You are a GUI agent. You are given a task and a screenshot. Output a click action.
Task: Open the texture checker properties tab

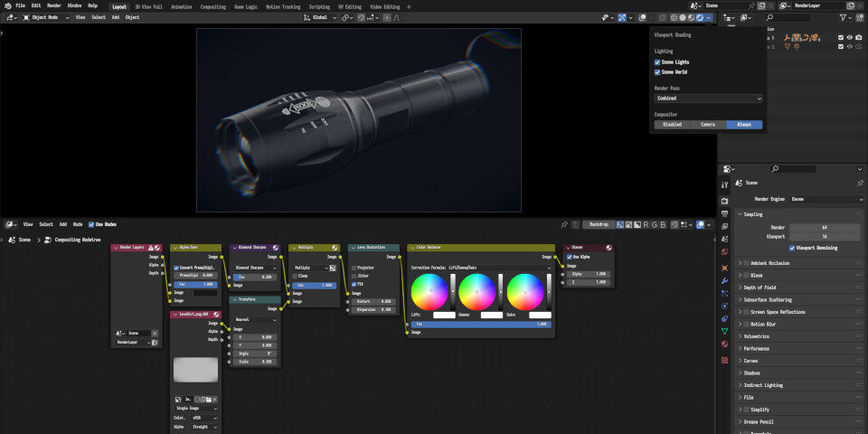coord(724,359)
